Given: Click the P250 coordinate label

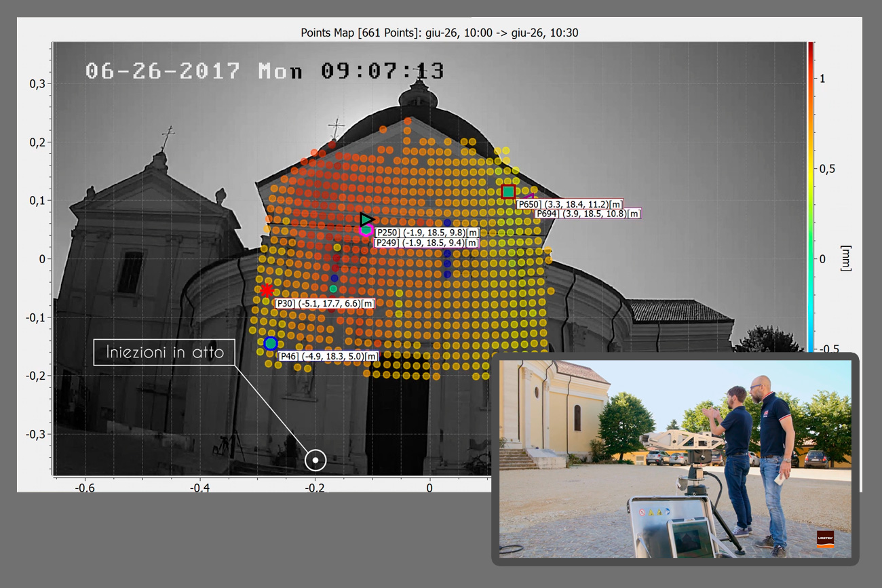Looking at the screenshot, I should pos(427,233).
